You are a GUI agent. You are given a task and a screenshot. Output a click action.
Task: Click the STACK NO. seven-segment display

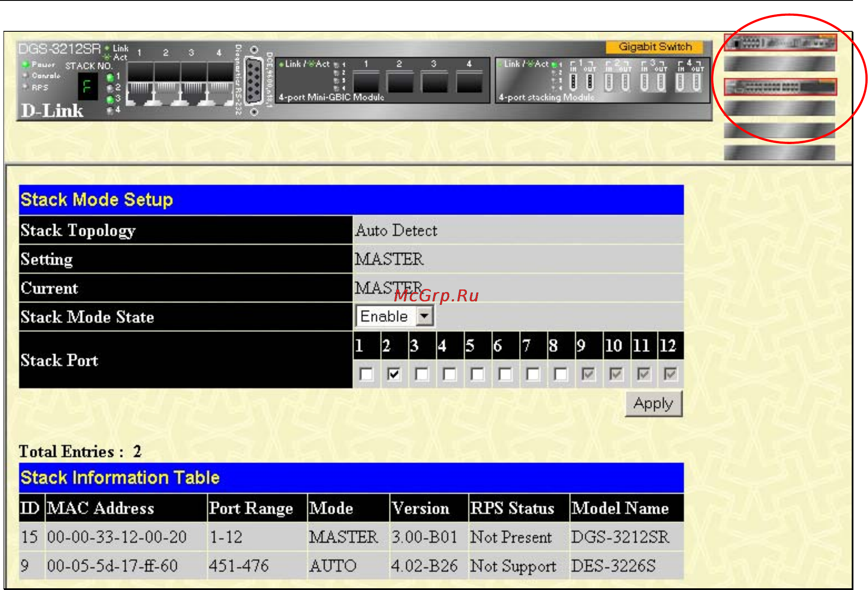point(88,86)
